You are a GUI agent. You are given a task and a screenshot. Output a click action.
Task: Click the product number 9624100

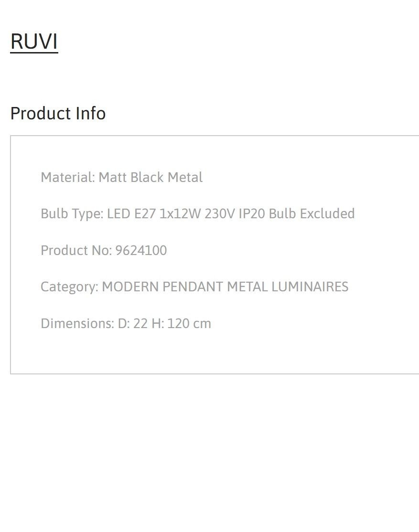(141, 250)
